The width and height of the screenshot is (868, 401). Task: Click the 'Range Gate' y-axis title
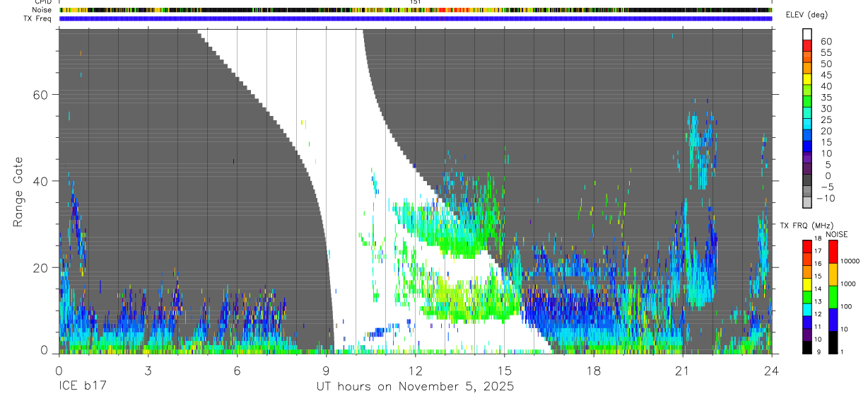[x=18, y=191]
